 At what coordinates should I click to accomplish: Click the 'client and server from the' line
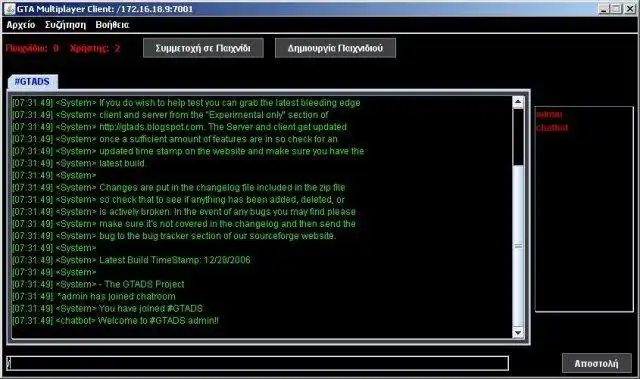click(x=170, y=115)
